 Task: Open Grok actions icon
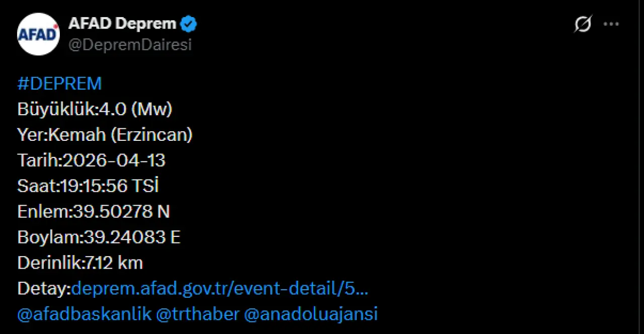(583, 24)
